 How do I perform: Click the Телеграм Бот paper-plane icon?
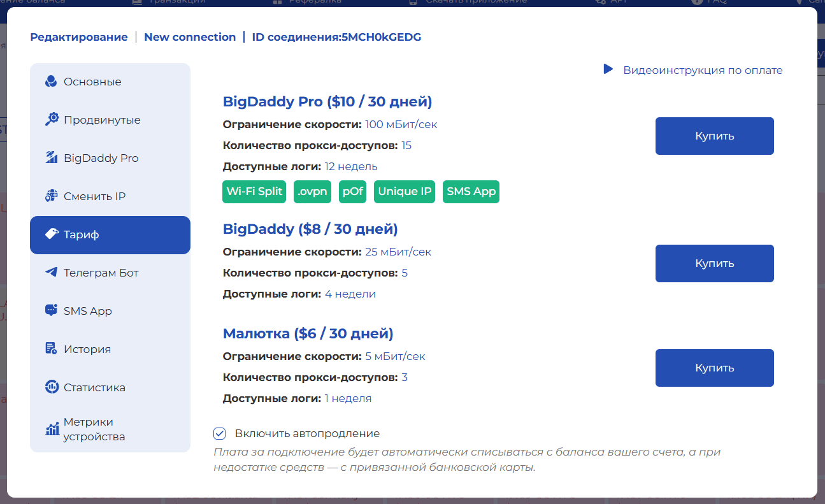click(x=51, y=273)
